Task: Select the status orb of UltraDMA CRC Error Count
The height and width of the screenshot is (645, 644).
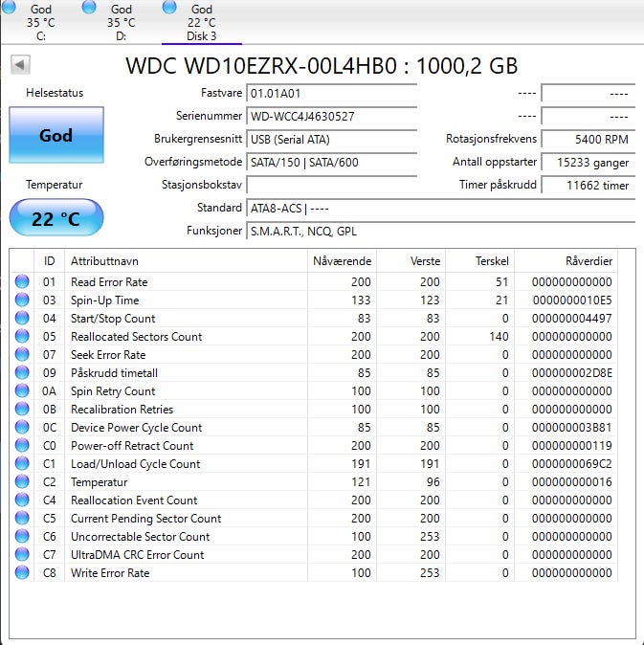Action: coord(22,554)
